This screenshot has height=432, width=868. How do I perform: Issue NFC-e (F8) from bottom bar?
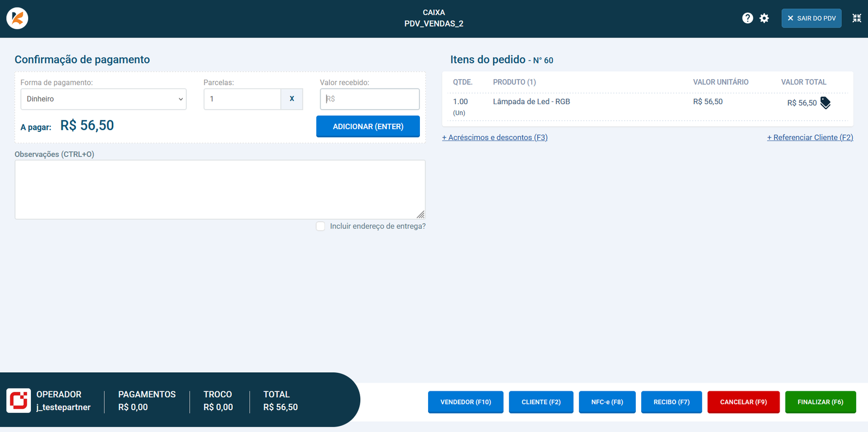(x=607, y=402)
